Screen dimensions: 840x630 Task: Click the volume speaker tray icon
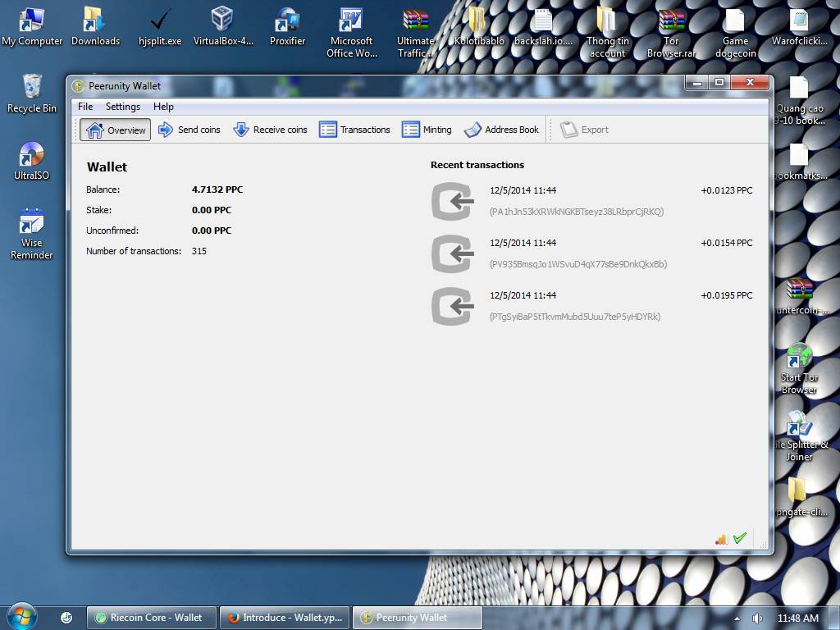click(757, 618)
